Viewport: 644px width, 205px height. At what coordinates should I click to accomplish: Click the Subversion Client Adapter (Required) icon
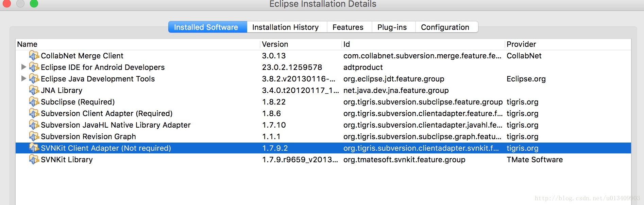click(34, 113)
